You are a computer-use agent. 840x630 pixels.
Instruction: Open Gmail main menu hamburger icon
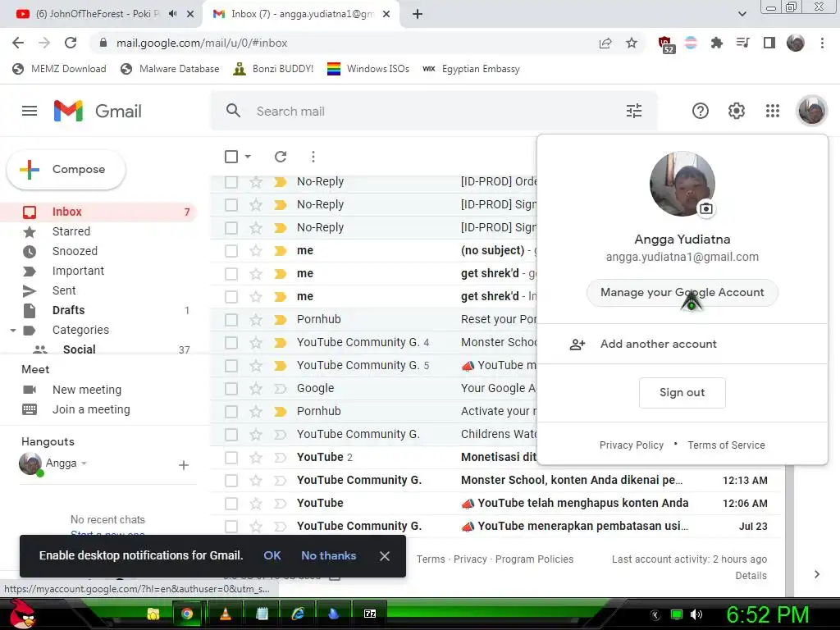30,111
